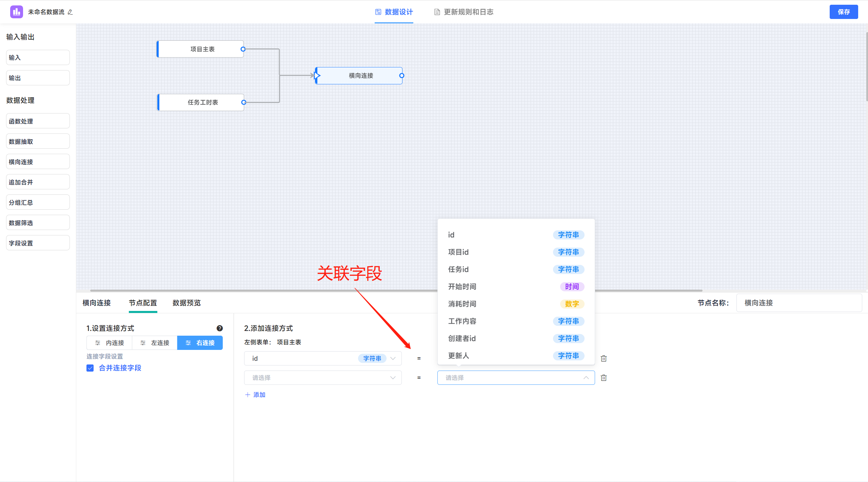The height and width of the screenshot is (482, 868).
Task: Choose 消耗时间 from the field list
Action: (x=516, y=304)
